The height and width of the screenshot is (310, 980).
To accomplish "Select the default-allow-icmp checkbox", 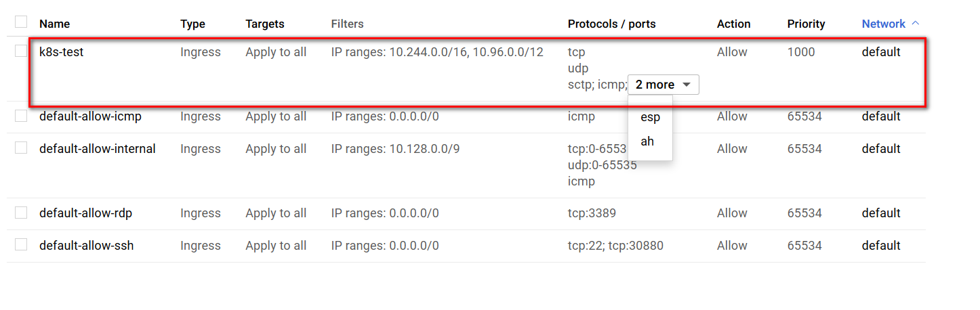I will [21, 116].
